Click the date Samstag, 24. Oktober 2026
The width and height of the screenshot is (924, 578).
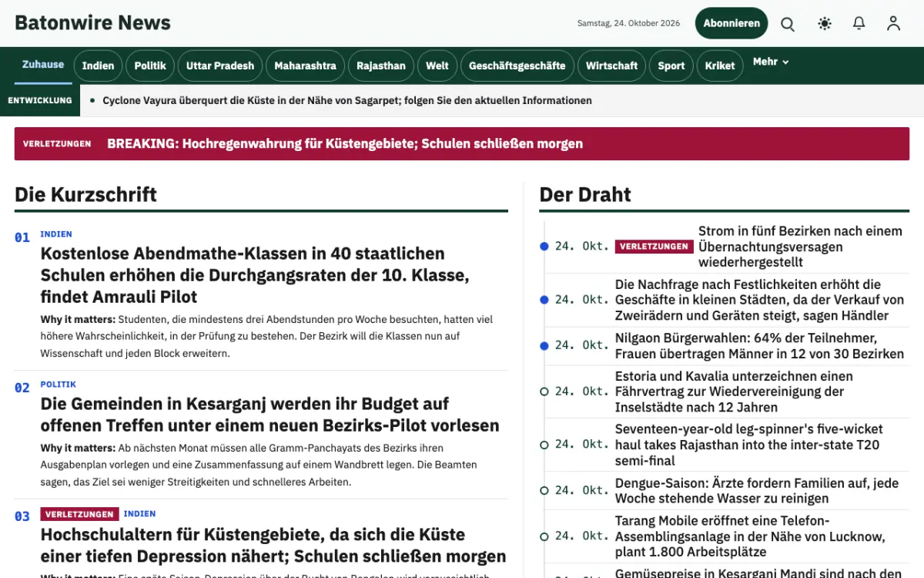pos(628,23)
